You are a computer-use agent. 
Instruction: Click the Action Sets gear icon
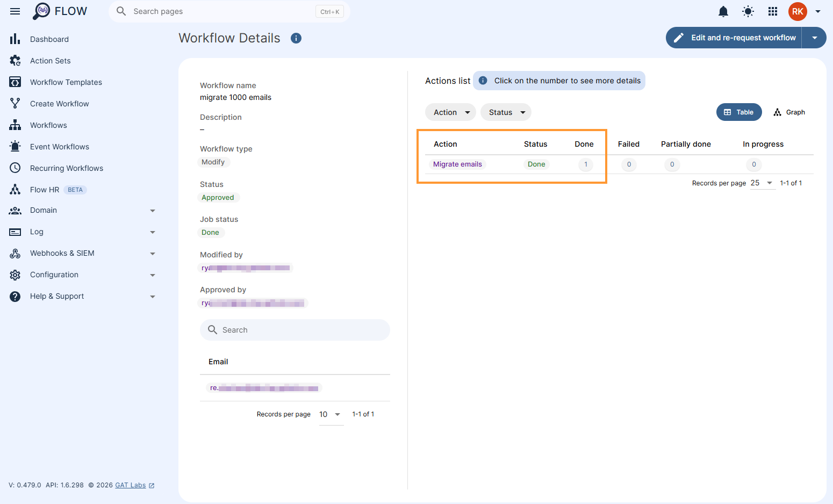click(x=15, y=61)
